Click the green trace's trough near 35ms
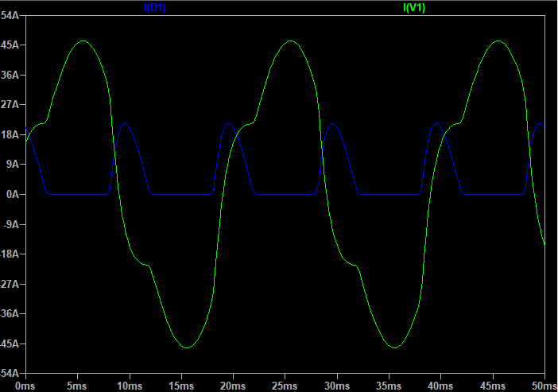 coord(395,347)
